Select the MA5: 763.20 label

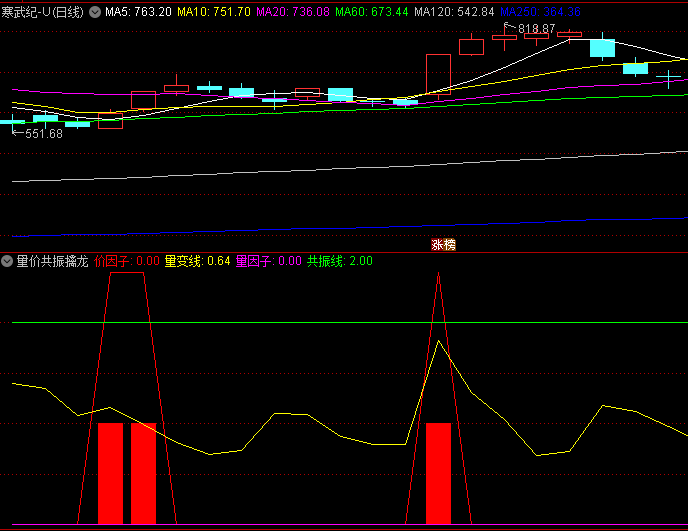pyautogui.click(x=138, y=12)
